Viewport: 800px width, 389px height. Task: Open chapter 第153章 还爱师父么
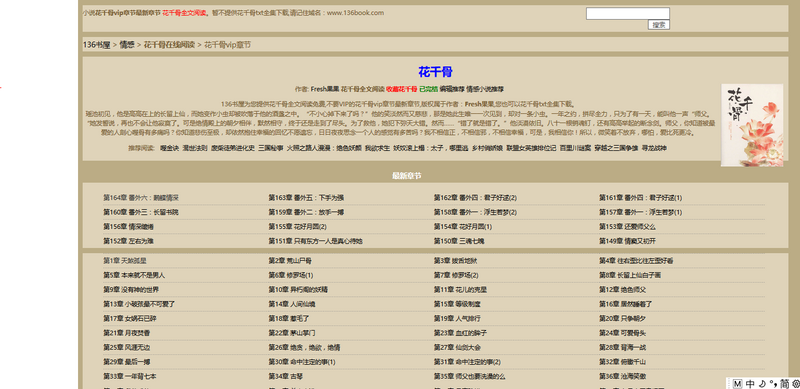[627, 227]
